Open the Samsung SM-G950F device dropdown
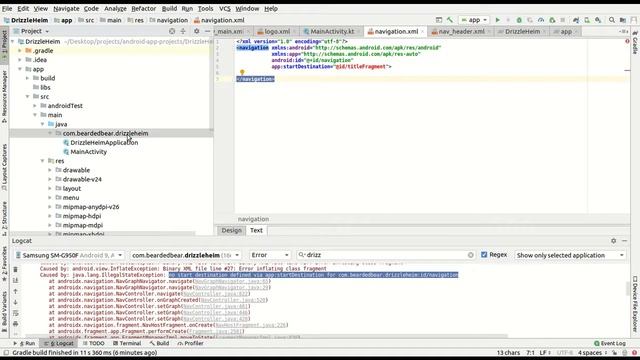Screen dimensions: 640x360 (x=69, y=255)
